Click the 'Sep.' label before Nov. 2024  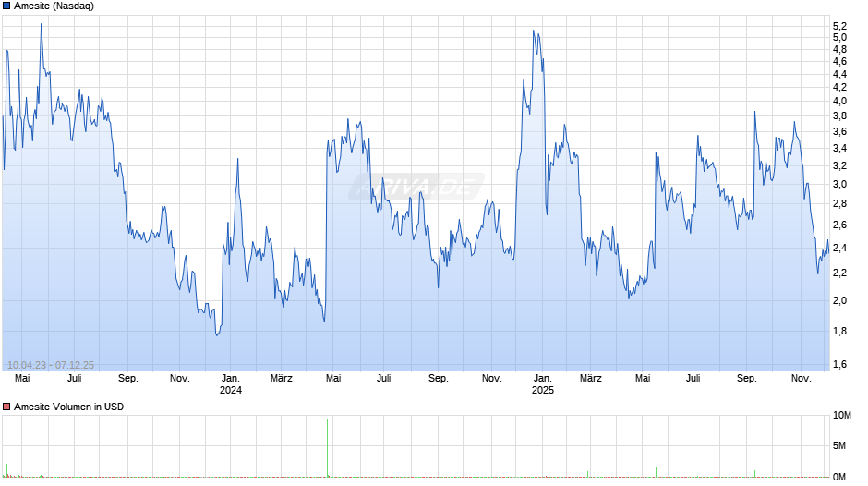[438, 379]
